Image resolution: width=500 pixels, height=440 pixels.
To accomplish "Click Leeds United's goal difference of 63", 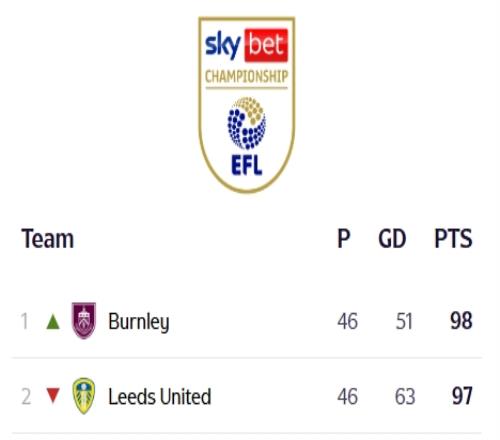I will coord(405,396).
